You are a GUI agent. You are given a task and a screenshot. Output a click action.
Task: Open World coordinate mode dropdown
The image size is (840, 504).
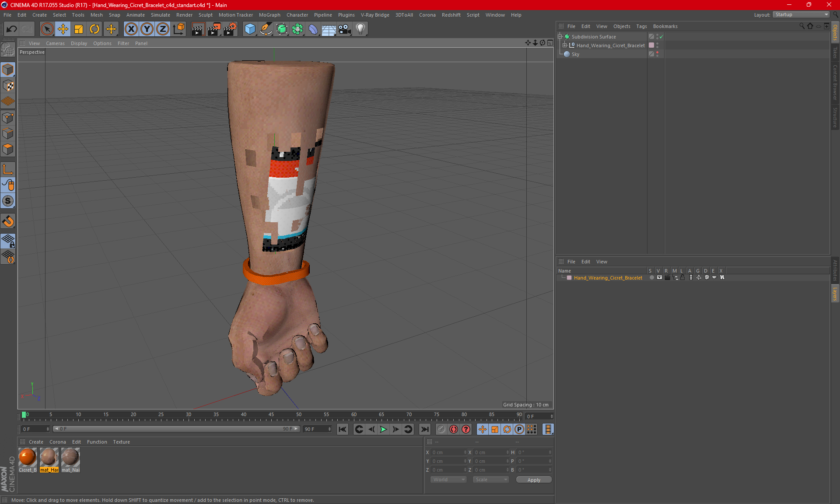449,479
